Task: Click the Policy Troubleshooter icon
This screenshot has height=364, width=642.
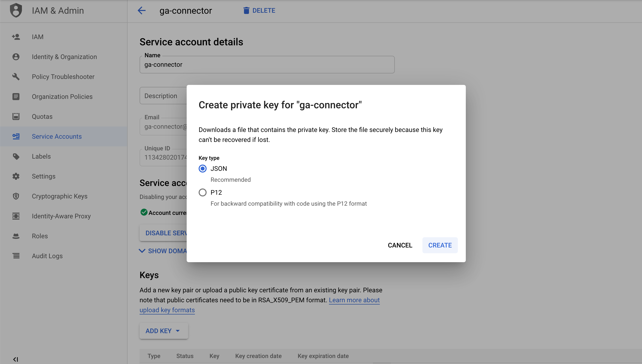Action: 16,77
